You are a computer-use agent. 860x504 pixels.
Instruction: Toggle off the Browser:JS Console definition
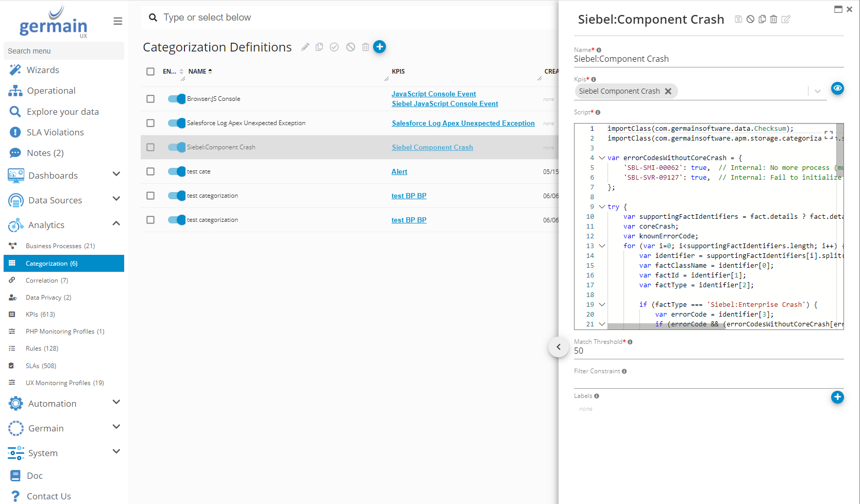(176, 99)
